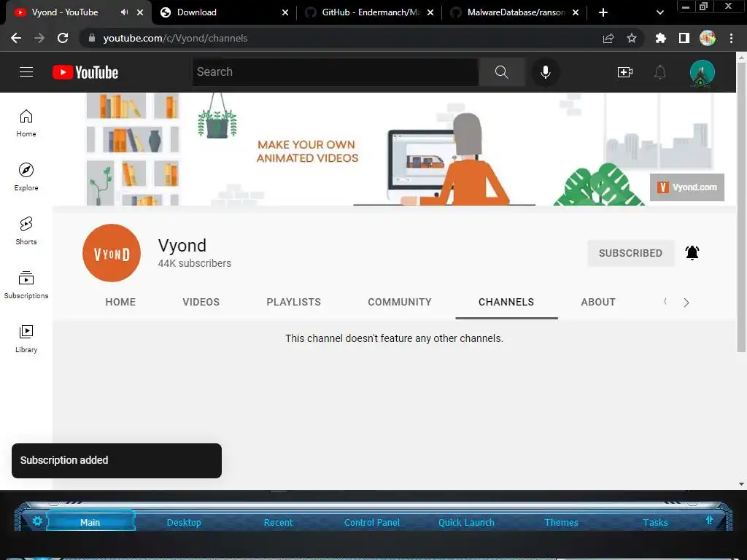Open Tasks in the dock bar
The image size is (747, 560).
pyautogui.click(x=655, y=522)
